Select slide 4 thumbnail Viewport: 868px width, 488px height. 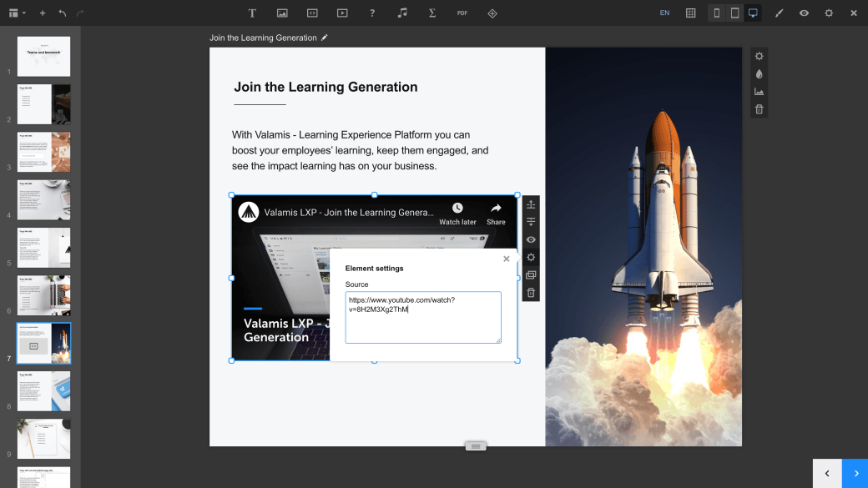(x=43, y=199)
